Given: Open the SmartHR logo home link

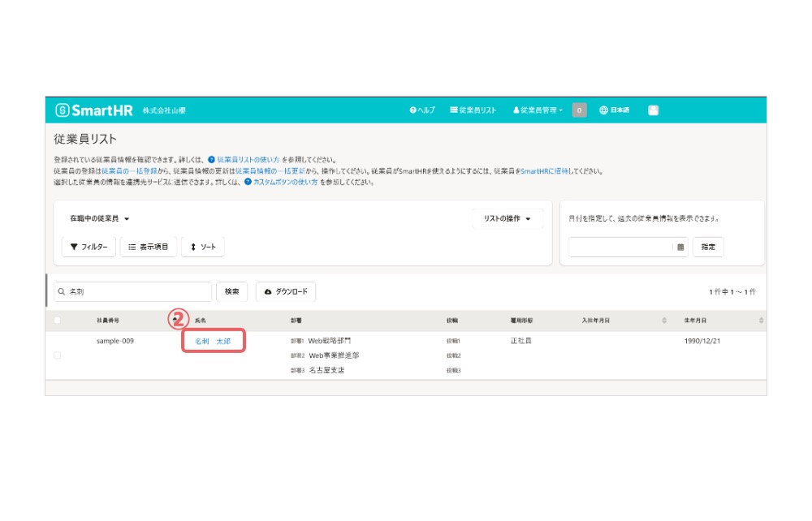Looking at the screenshot, I should pyautogui.click(x=93, y=110).
